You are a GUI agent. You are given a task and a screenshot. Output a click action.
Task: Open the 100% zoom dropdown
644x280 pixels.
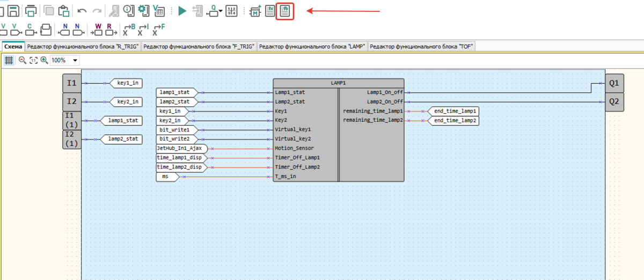[x=75, y=61]
